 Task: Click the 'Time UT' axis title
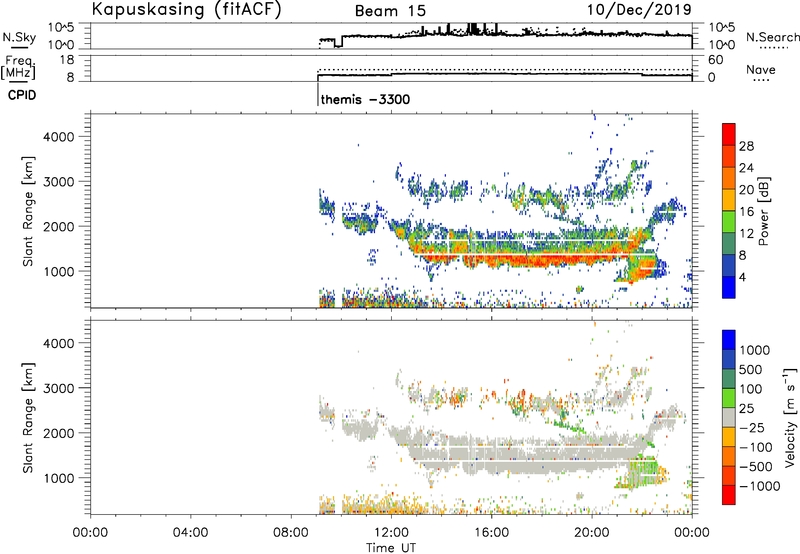click(391, 548)
